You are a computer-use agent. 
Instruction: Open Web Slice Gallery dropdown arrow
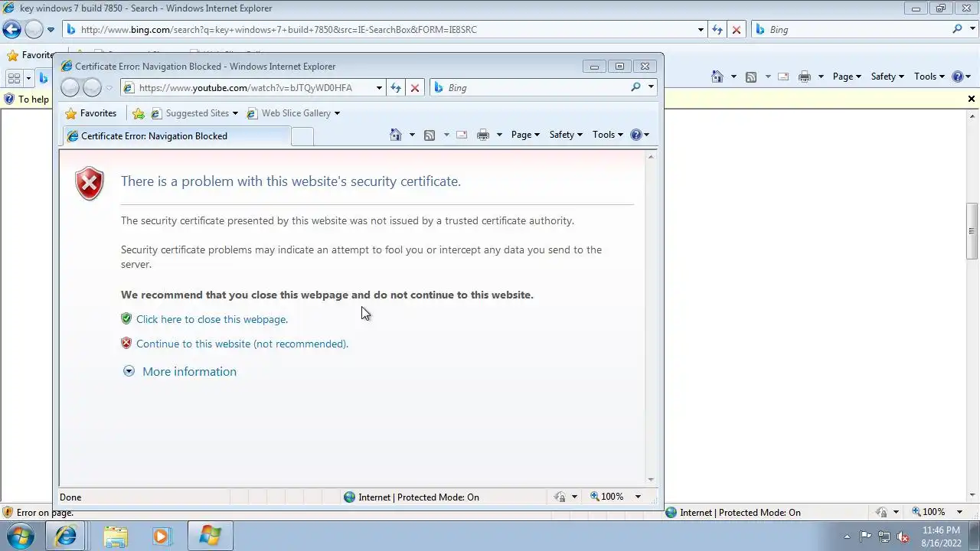click(337, 113)
